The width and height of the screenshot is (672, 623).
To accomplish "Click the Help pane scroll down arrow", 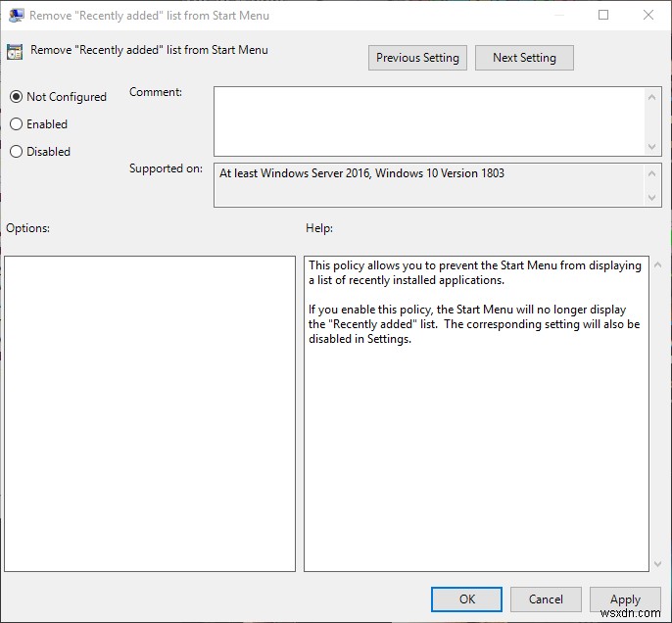I will pos(658,564).
